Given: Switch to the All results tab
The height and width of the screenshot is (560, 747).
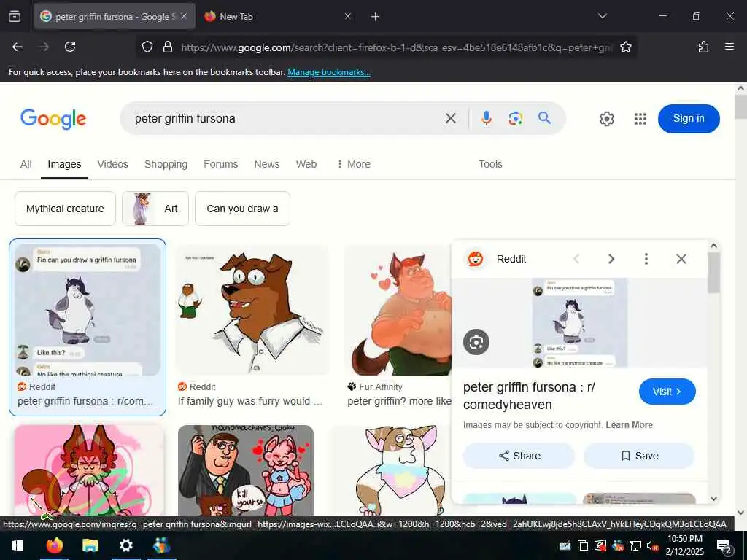Looking at the screenshot, I should [x=26, y=164].
